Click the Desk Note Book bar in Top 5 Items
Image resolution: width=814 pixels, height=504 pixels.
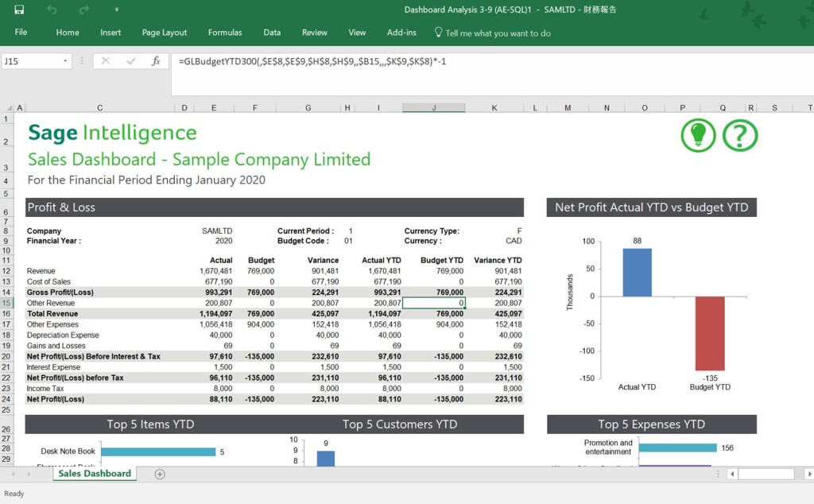click(x=158, y=452)
